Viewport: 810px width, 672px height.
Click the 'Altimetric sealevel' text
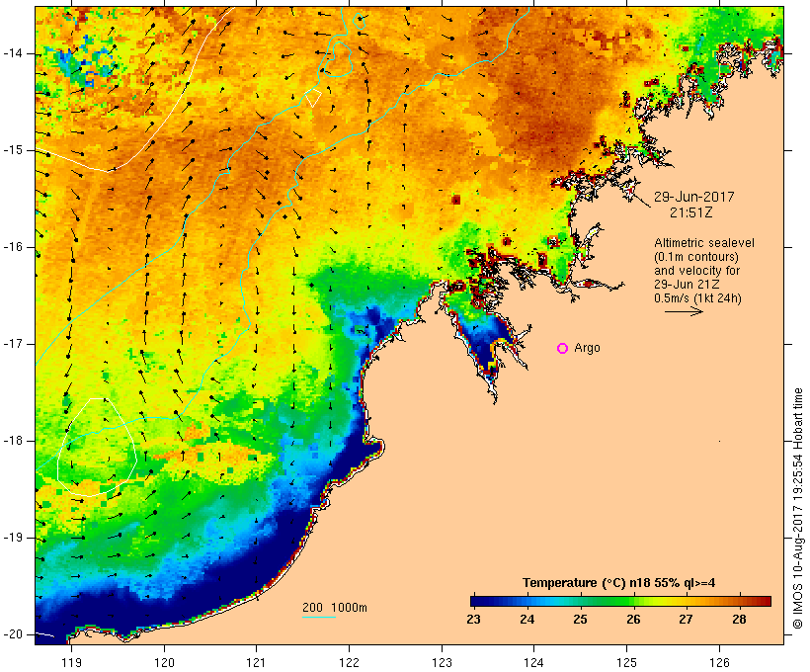[x=704, y=242]
